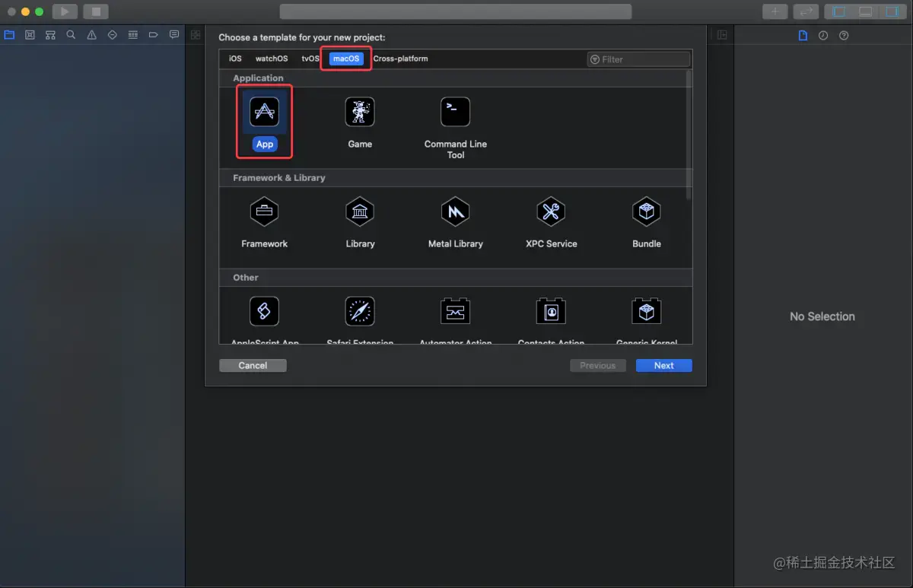The height and width of the screenshot is (588, 913).
Task: Click the Stop button in toolbar
Action: click(x=96, y=11)
